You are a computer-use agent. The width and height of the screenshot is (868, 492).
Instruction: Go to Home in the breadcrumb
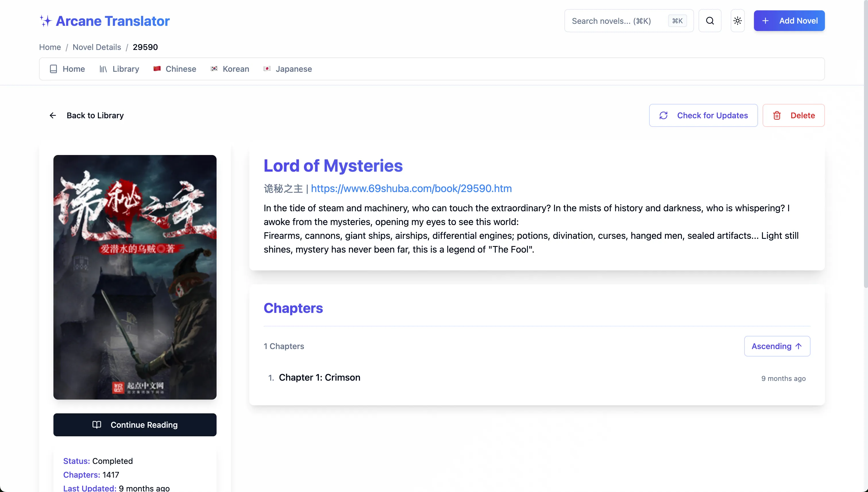[x=50, y=47]
